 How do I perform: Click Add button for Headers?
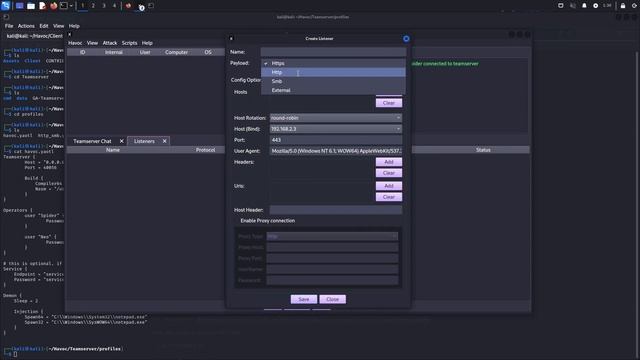[x=389, y=162]
